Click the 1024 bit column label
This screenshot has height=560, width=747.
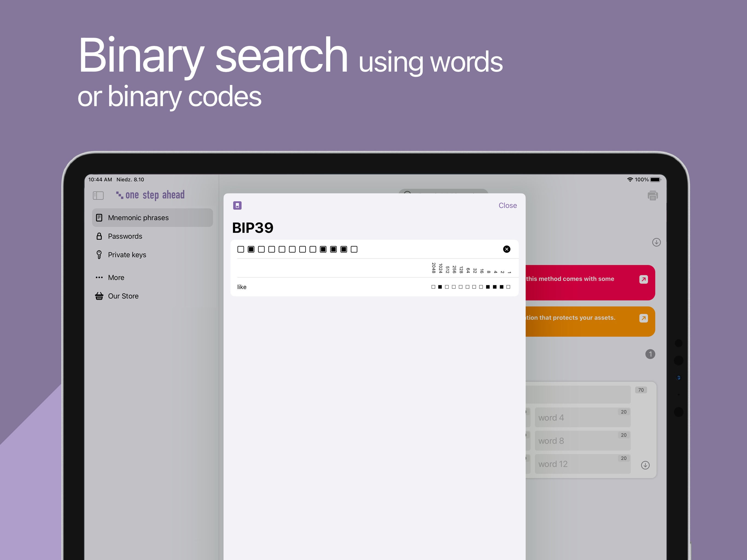pos(440,268)
